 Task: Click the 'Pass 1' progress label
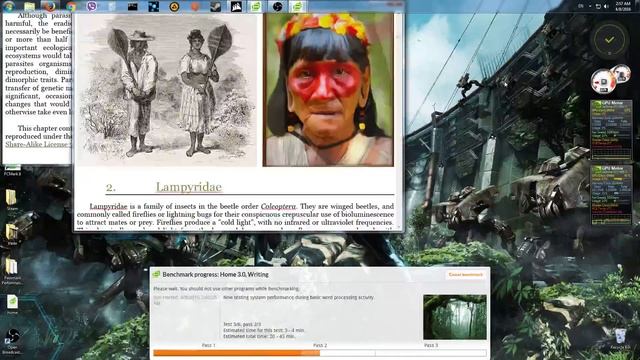pyautogui.click(x=209, y=345)
